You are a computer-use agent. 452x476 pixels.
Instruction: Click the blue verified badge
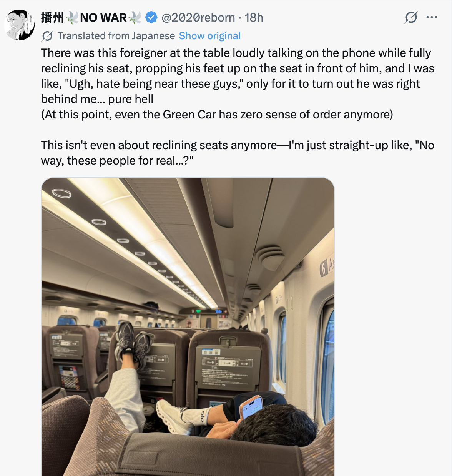[151, 17]
